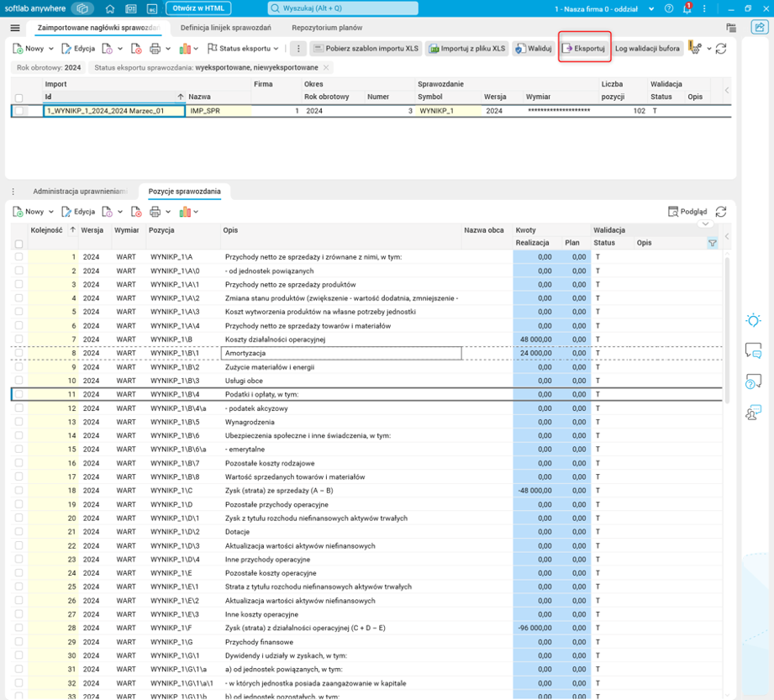The width and height of the screenshot is (774, 700).
Task: Open the notifications bell icon
Action: coord(687,8)
